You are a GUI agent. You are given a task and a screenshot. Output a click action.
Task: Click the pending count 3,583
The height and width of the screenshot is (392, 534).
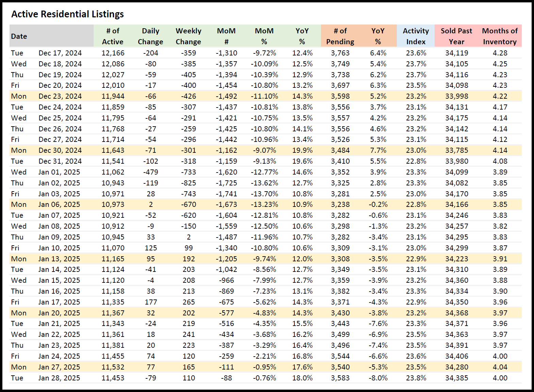[340, 378]
